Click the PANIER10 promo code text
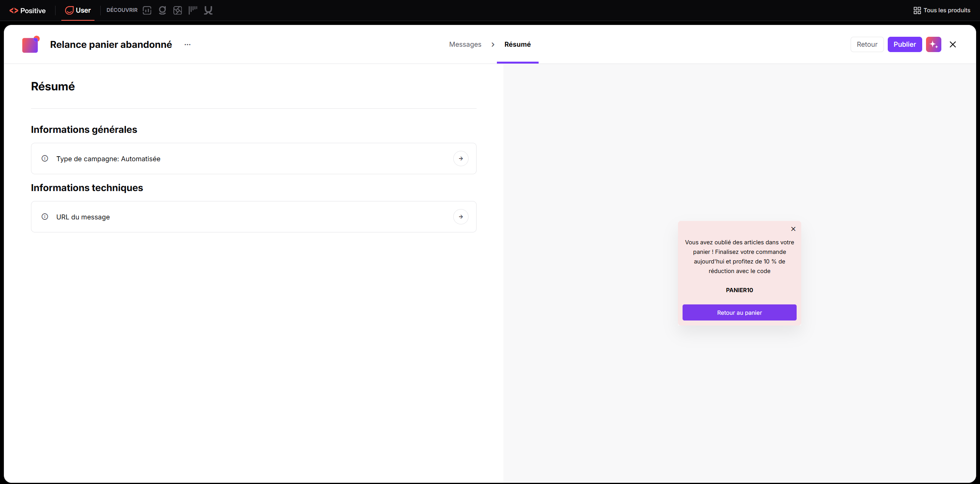This screenshot has height=484, width=980. [x=740, y=290]
